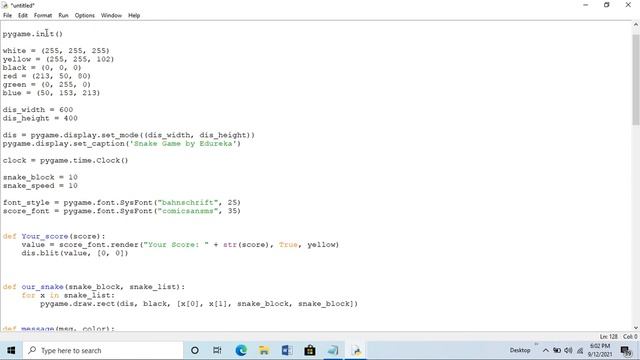Image resolution: width=640 pixels, height=360 pixels.
Task: Open the Run menu
Action: tap(63, 16)
